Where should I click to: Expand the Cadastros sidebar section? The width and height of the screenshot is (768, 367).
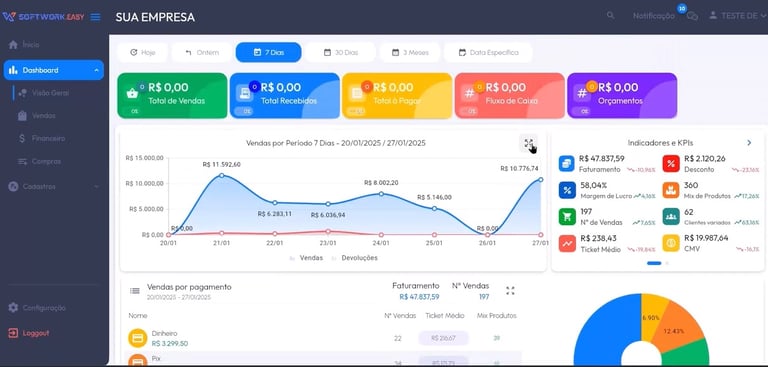(54, 187)
